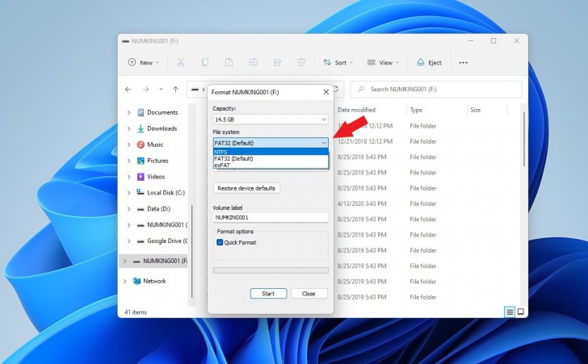The width and height of the screenshot is (588, 364).
Task: Sort by Size column header
Action: coord(476,110)
